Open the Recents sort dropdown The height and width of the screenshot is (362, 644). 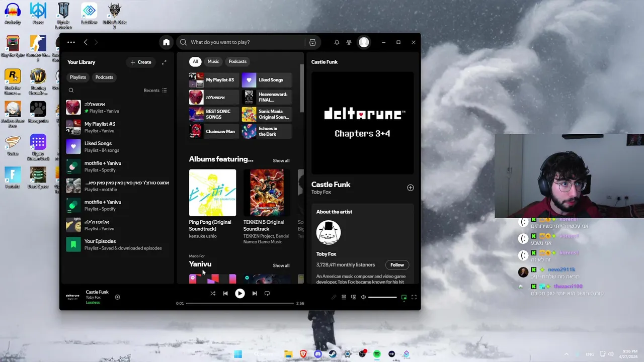click(x=155, y=90)
